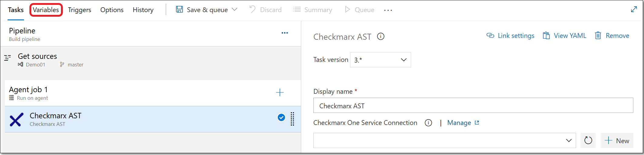The height and width of the screenshot is (155, 644).
Task: Click the Discard button label
Action: click(271, 10)
